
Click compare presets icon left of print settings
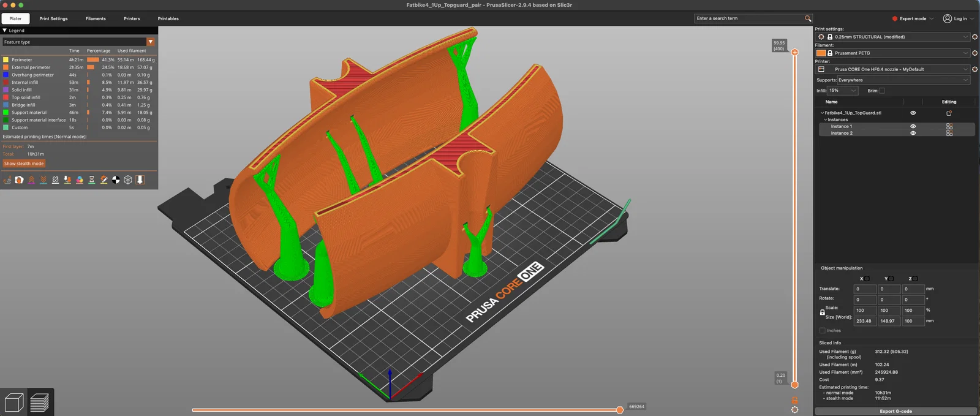pos(821,37)
